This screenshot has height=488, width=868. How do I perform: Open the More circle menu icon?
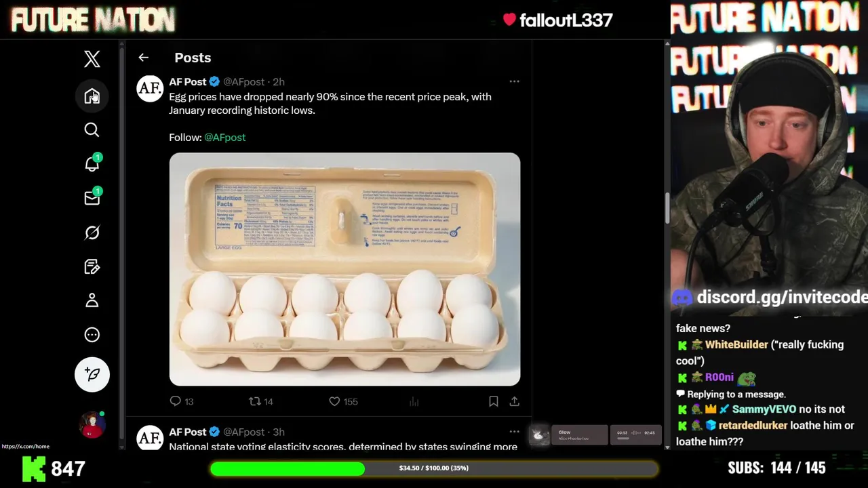[92, 335]
